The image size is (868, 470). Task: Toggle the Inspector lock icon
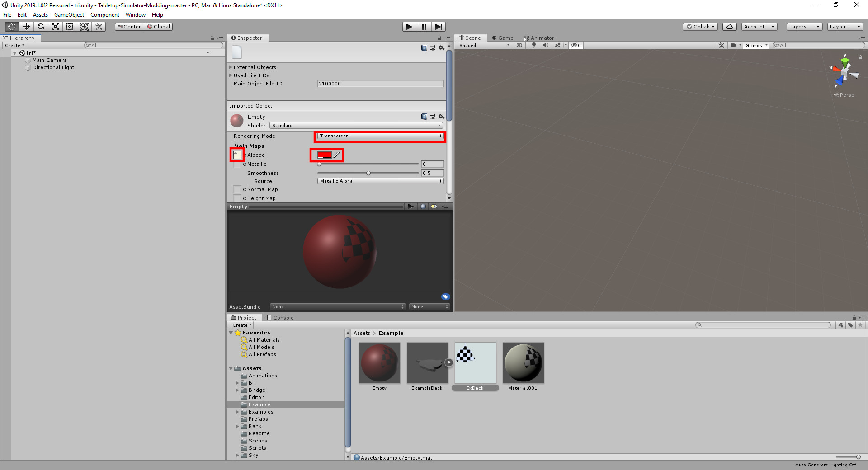point(439,38)
